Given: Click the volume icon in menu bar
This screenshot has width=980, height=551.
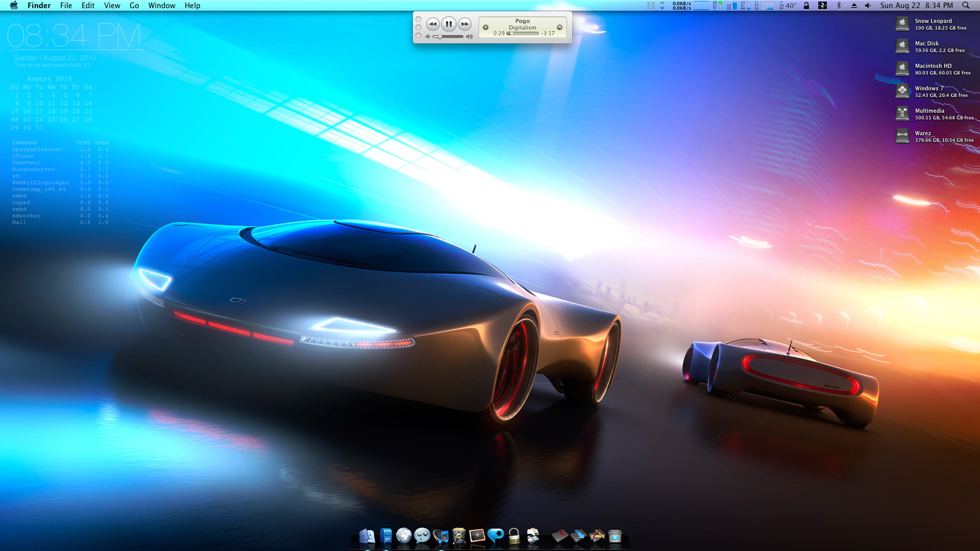Looking at the screenshot, I should [x=868, y=6].
